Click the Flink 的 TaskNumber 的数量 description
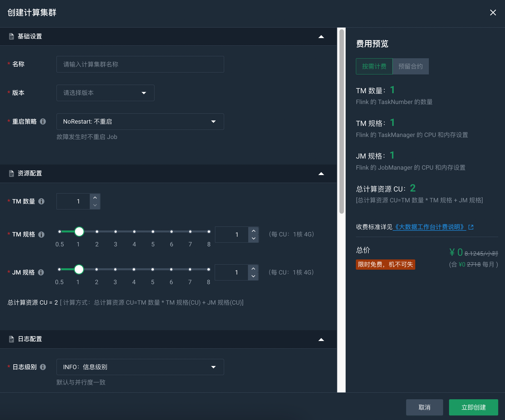This screenshot has width=505, height=420. pos(394,102)
